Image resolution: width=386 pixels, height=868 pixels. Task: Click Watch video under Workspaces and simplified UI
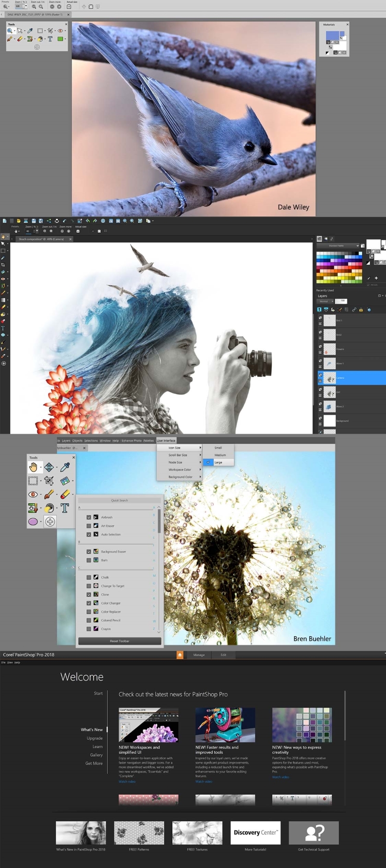(x=127, y=782)
